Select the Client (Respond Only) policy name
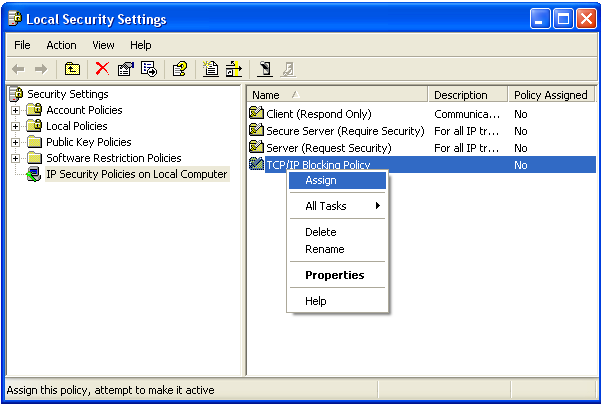 pyautogui.click(x=319, y=114)
